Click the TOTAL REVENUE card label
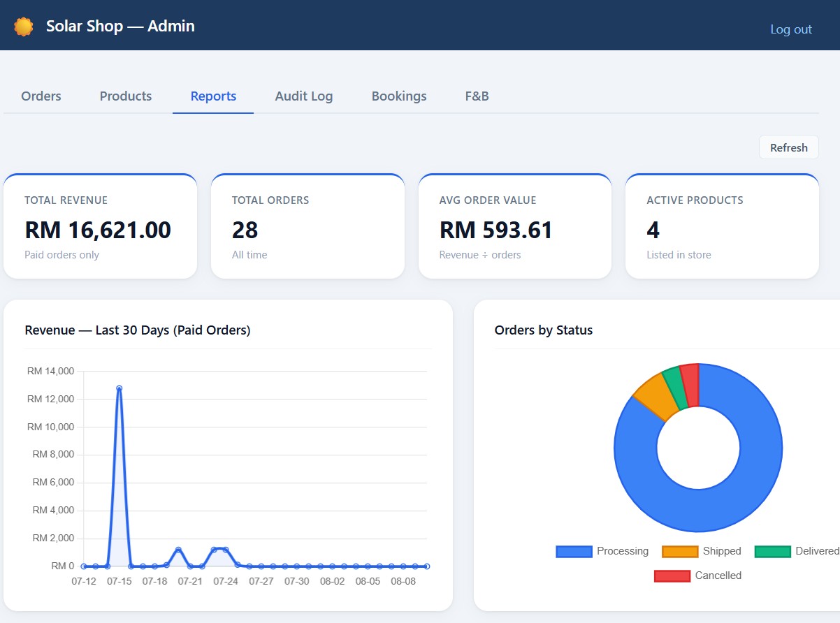 66,200
